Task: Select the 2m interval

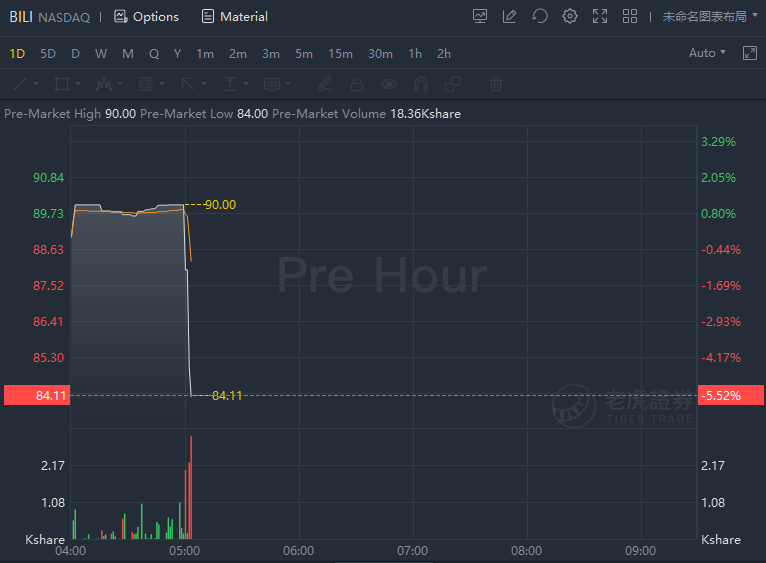Action: 238,53
